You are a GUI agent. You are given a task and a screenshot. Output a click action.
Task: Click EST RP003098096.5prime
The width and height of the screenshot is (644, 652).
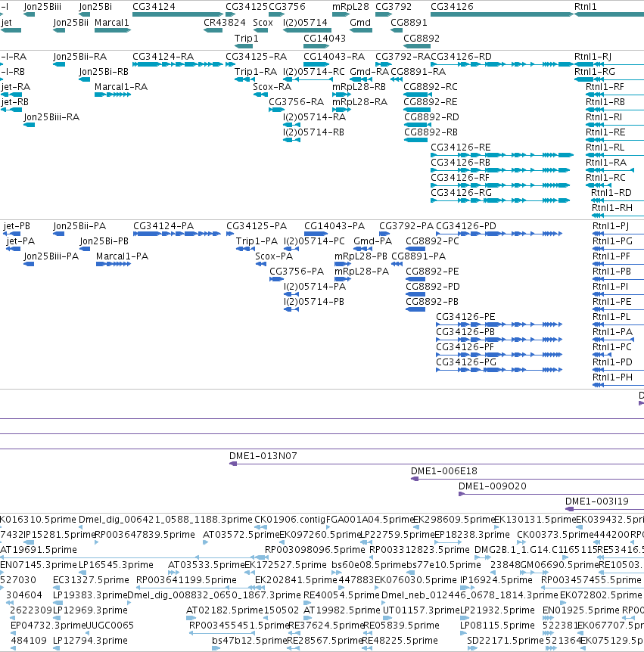pos(315,550)
